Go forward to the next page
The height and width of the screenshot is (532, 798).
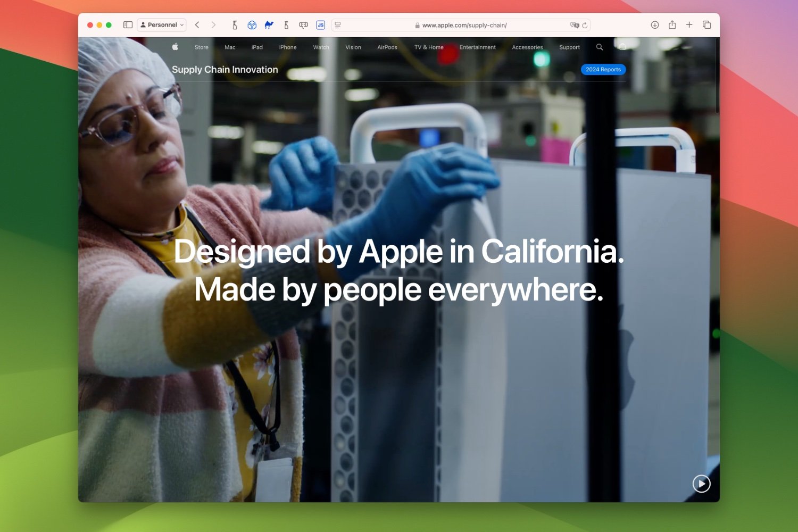(x=213, y=25)
